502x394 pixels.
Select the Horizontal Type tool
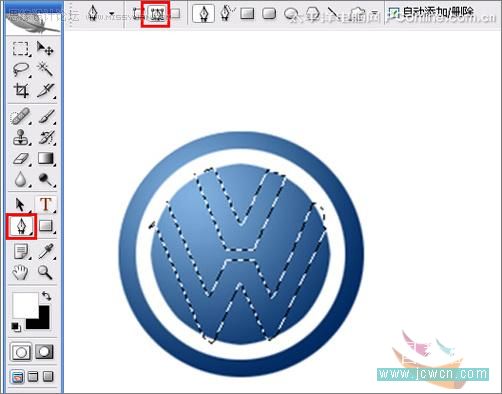pyautogui.click(x=46, y=204)
